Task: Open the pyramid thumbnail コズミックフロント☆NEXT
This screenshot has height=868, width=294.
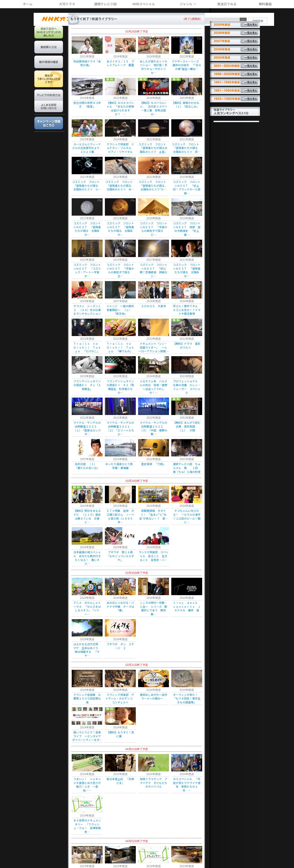Action: pyautogui.click(x=153, y=207)
